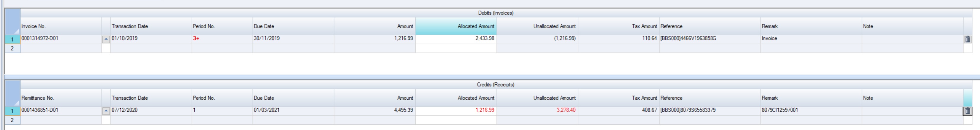Click Due Date header in Credits grid
This screenshot has width=980, height=130.
click(293, 98)
